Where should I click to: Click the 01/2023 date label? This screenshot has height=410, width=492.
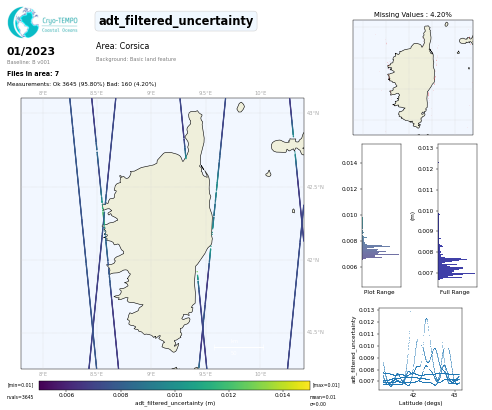[x=31, y=51]
